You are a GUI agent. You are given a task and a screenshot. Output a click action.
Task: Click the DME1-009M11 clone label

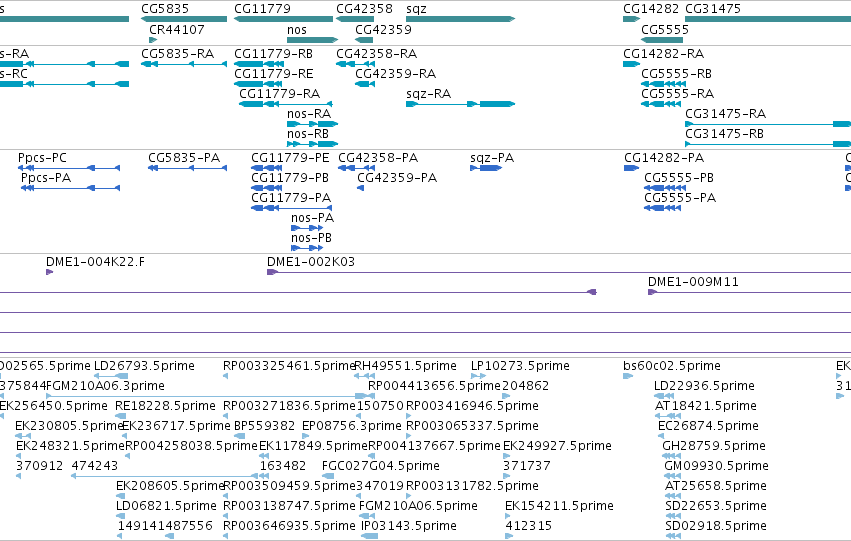[693, 282]
